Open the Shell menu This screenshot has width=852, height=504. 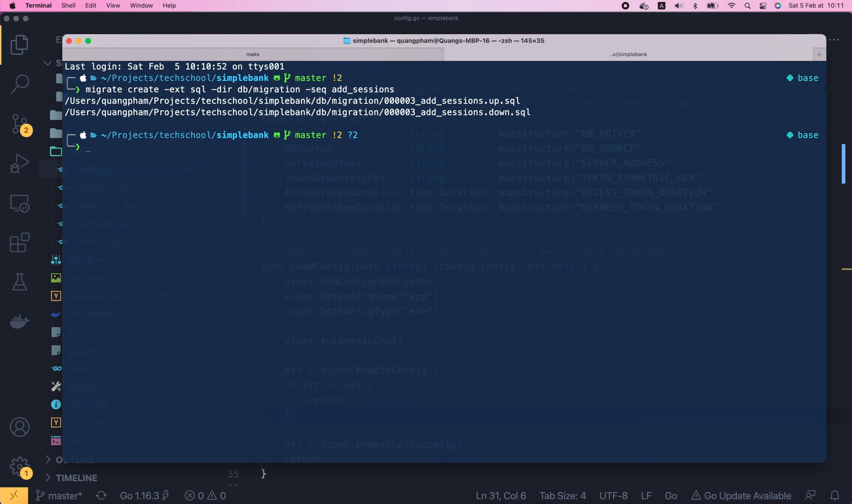[68, 6]
